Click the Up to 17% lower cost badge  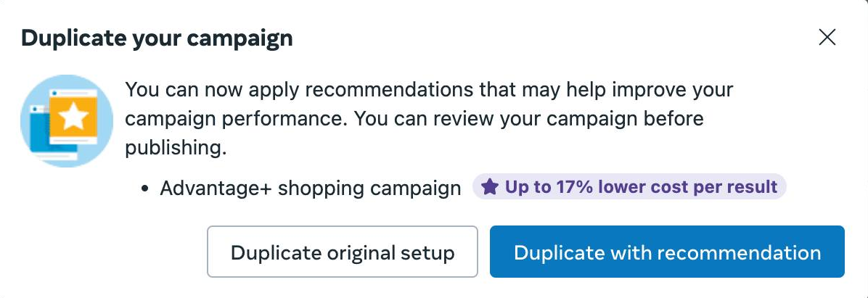pyautogui.click(x=629, y=187)
